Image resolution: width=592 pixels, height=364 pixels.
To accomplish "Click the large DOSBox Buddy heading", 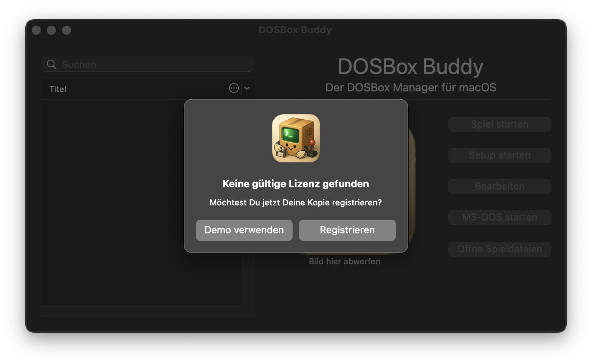I will (x=410, y=67).
